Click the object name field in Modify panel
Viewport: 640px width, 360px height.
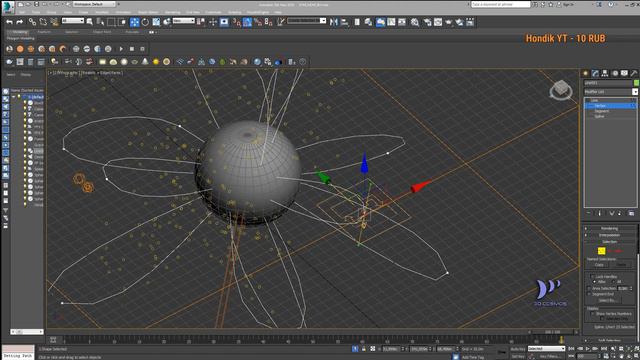coord(608,83)
